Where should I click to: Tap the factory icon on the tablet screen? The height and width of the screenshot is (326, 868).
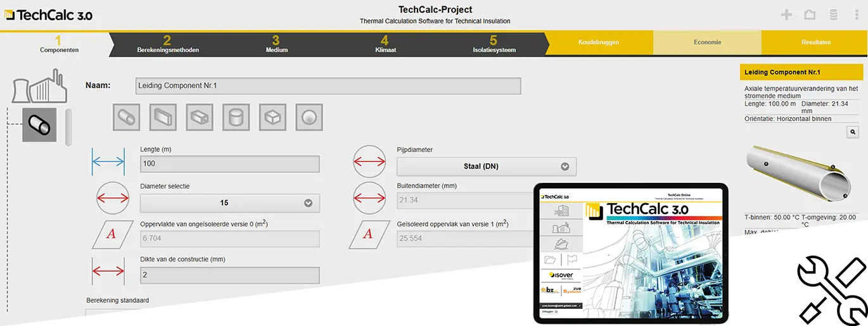tap(561, 228)
